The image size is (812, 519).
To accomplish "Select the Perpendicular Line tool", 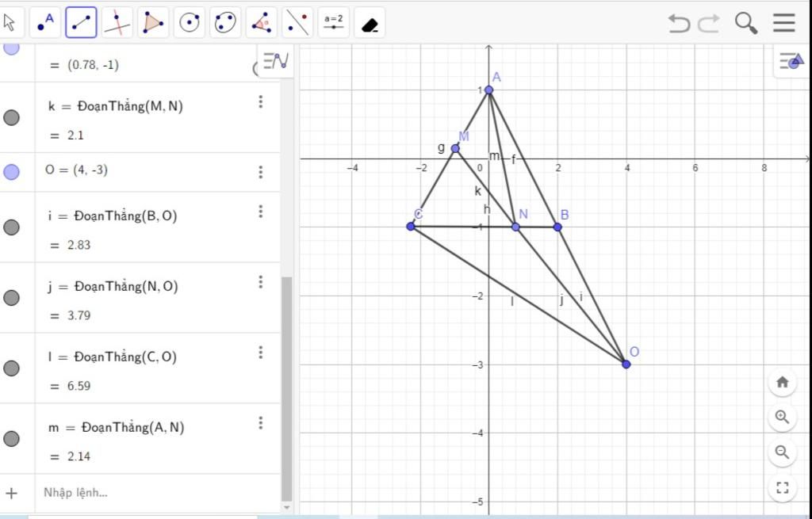I will [x=117, y=23].
